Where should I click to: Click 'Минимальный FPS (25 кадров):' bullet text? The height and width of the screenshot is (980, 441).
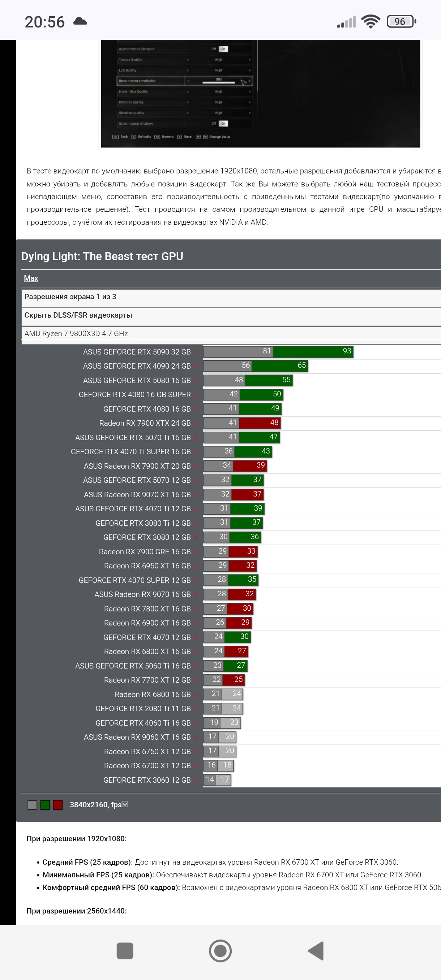[98, 874]
